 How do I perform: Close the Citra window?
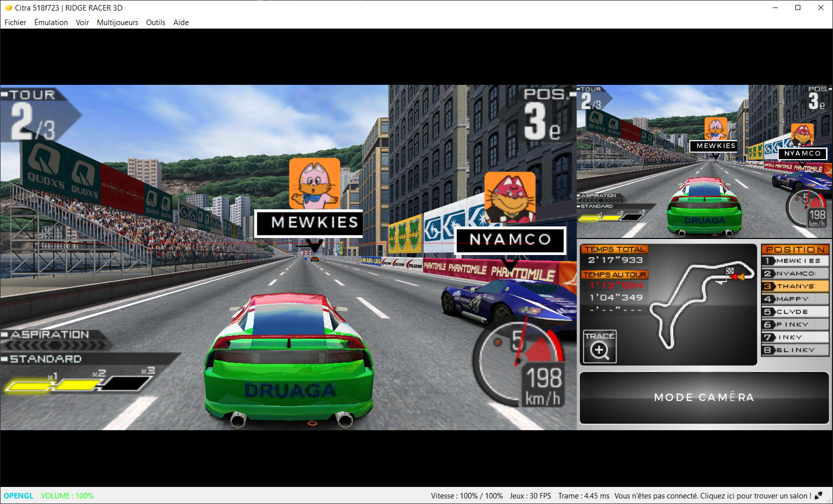[821, 8]
